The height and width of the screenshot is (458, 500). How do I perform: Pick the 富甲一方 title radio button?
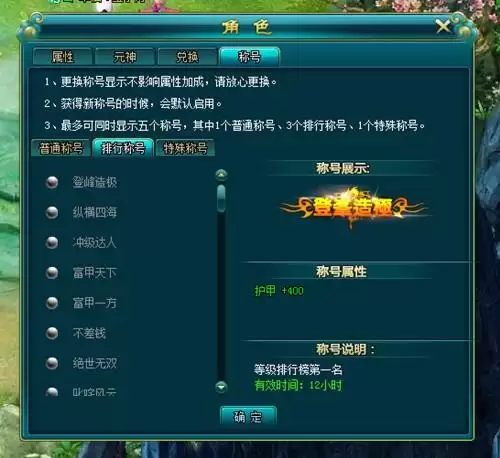tap(52, 303)
